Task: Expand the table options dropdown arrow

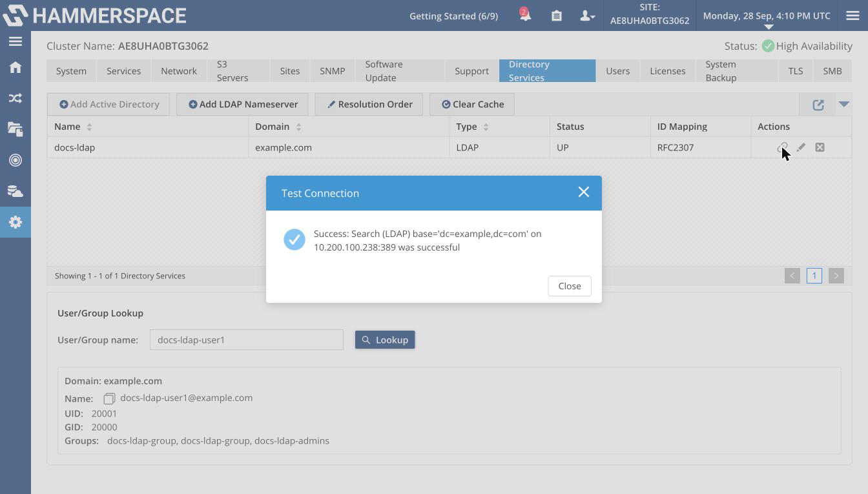Action: coord(843,104)
